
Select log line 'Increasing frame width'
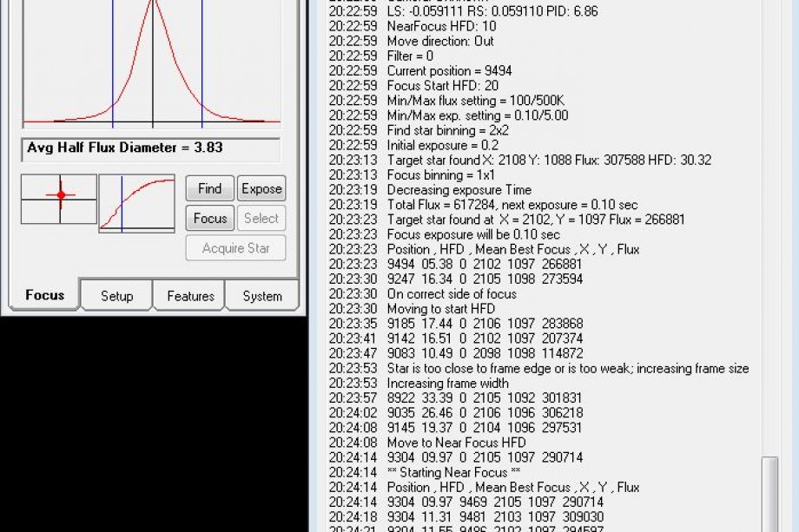coord(419,383)
